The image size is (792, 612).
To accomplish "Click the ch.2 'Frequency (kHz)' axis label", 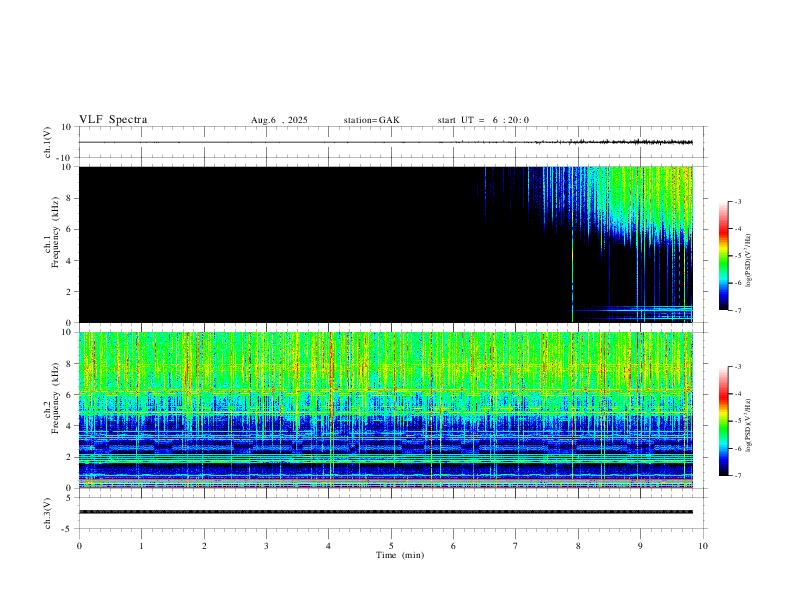I will [55, 398].
